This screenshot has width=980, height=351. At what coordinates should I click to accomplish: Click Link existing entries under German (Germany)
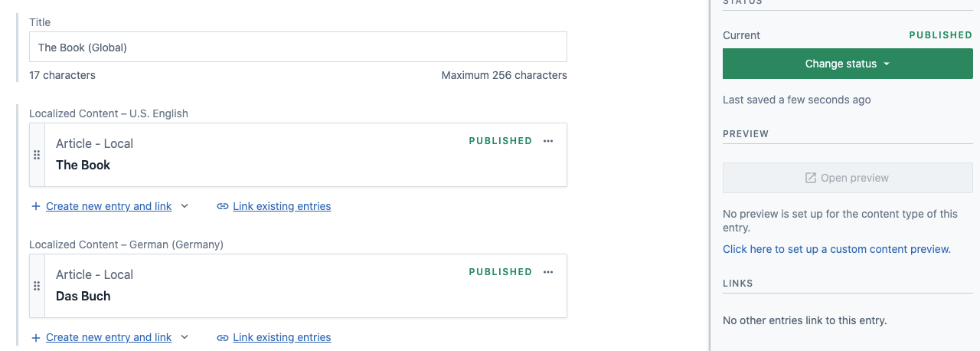282,337
